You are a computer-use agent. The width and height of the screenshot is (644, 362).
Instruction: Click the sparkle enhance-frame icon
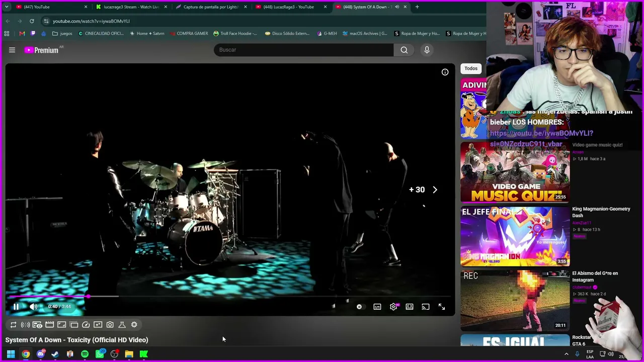click(x=98, y=325)
